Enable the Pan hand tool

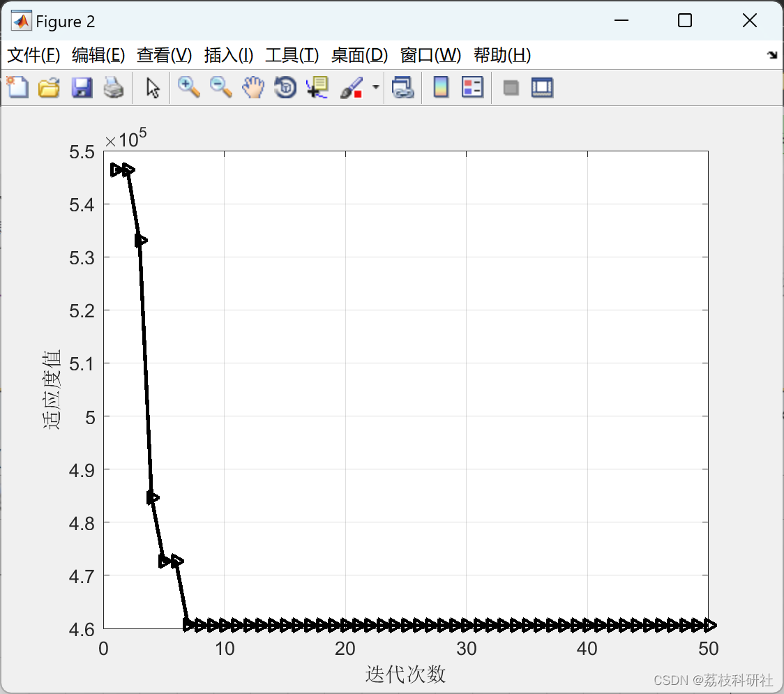pos(253,87)
